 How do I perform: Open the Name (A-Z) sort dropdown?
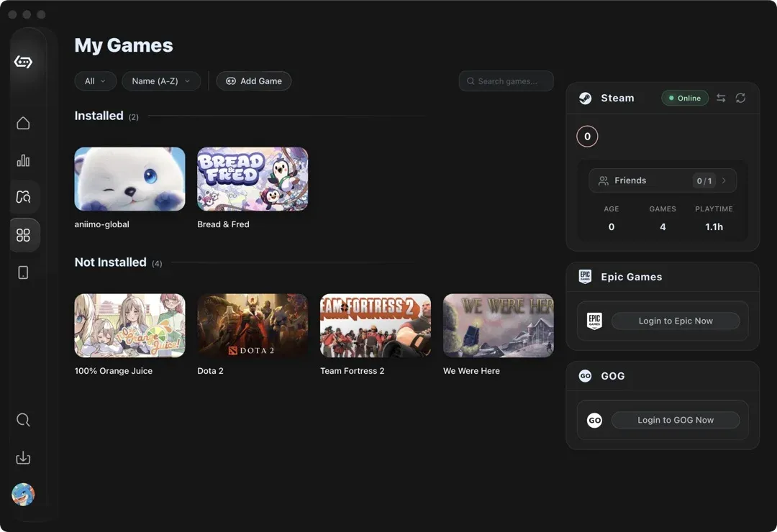pyautogui.click(x=161, y=81)
